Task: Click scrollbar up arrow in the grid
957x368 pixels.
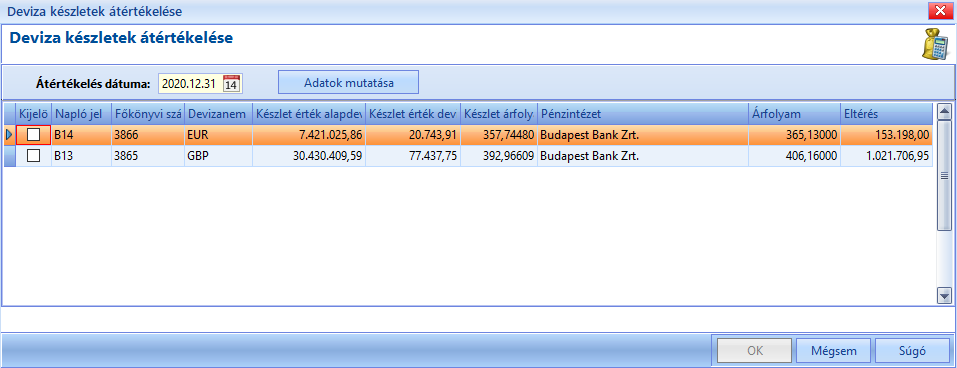Action: point(944,112)
